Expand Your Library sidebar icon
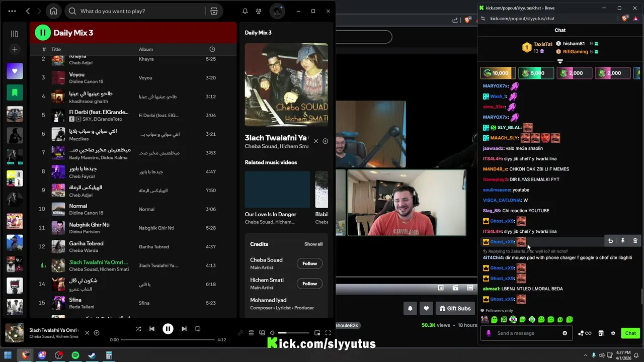Image resolution: width=644 pixels, height=362 pixels. (x=15, y=34)
